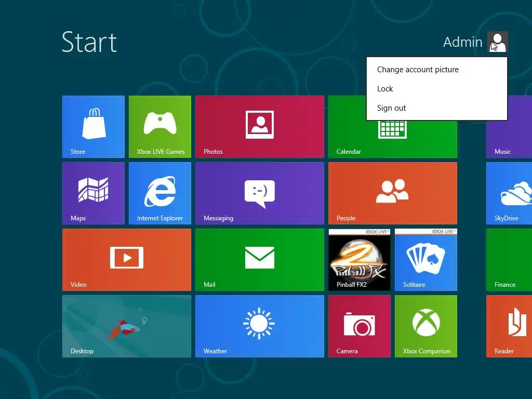Choose Sign out from the account menu
Screen dimensions: 532x399
click(436, 108)
